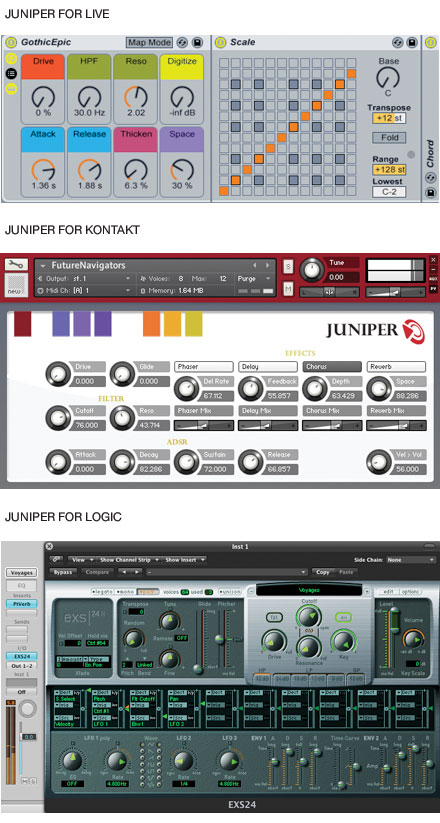Toggle the GothicEpic device activator
Viewport: 440px width, 823px height.
(x=11, y=42)
